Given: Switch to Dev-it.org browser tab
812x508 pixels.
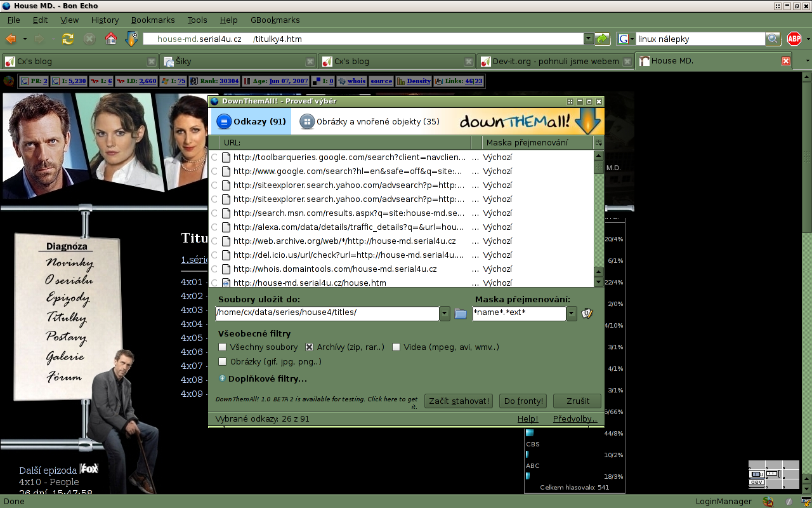Looking at the screenshot, I should pos(556,62).
